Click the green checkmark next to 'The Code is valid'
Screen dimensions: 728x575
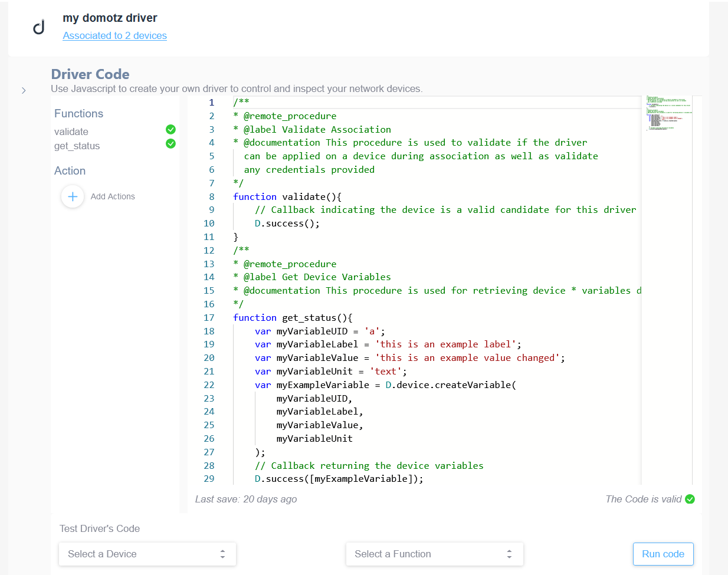(689, 499)
